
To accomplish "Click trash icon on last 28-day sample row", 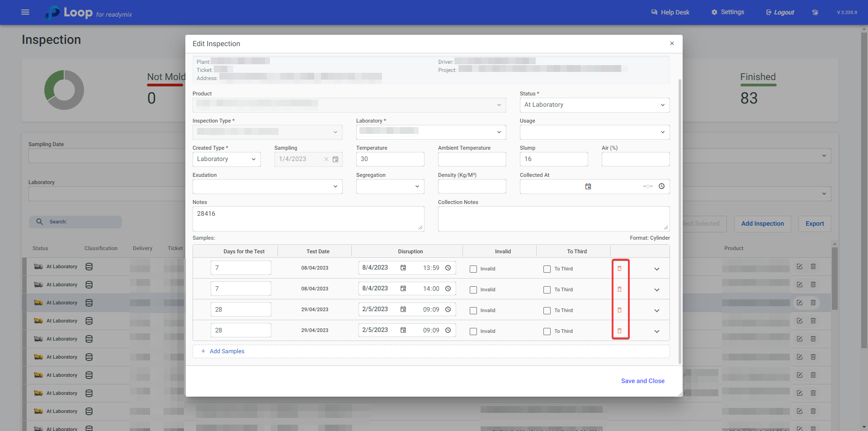I will (x=619, y=331).
